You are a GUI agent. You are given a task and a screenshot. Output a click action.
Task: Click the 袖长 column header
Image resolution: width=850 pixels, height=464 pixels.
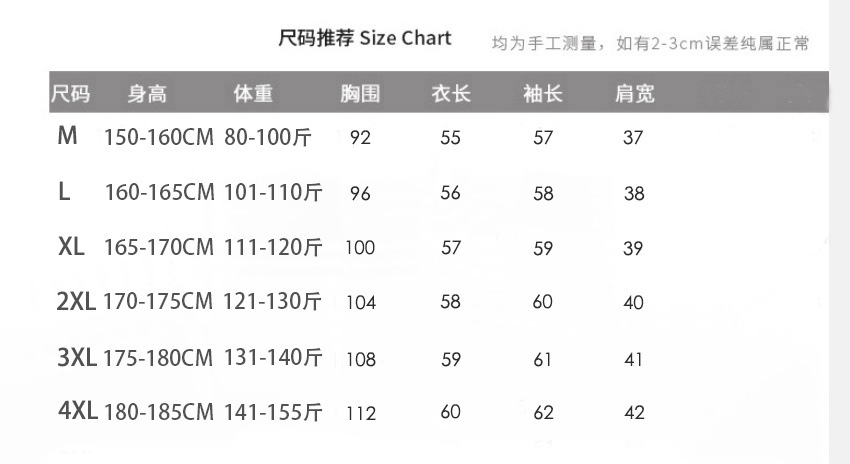[543, 94]
